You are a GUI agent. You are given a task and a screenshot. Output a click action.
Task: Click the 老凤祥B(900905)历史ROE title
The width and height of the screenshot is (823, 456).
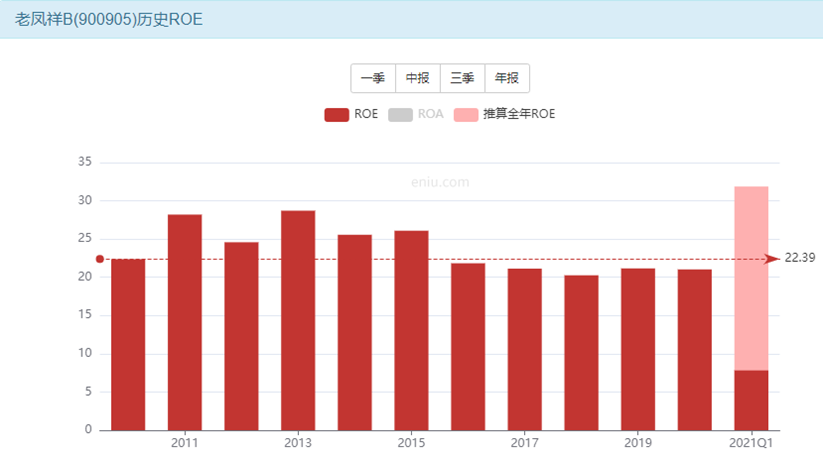point(108,19)
